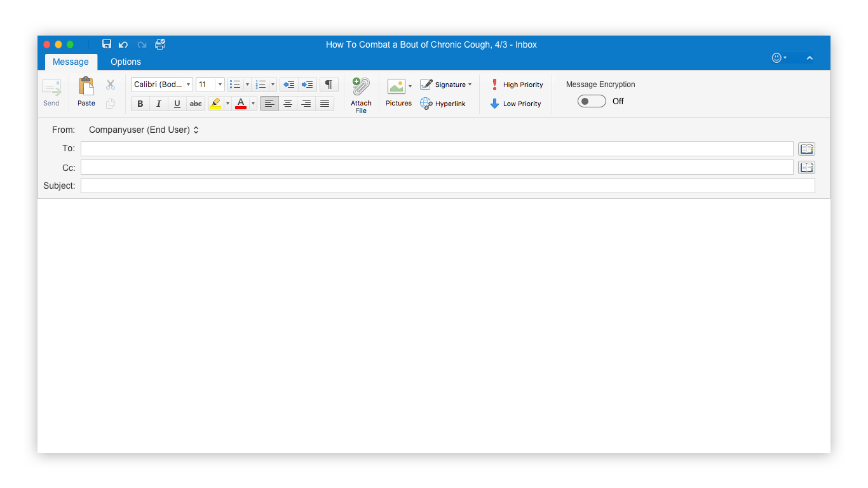The image size is (868, 488).
Task: Apply the red font color swatch
Action: 241,104
